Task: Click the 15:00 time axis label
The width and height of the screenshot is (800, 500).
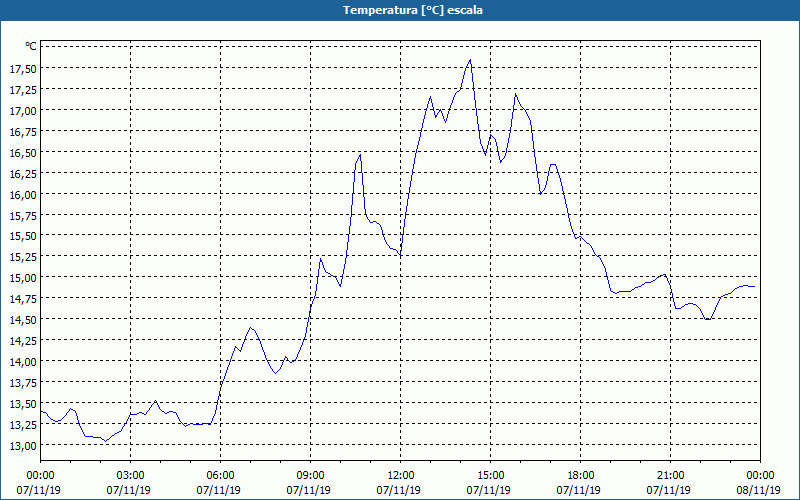Action: click(x=490, y=476)
